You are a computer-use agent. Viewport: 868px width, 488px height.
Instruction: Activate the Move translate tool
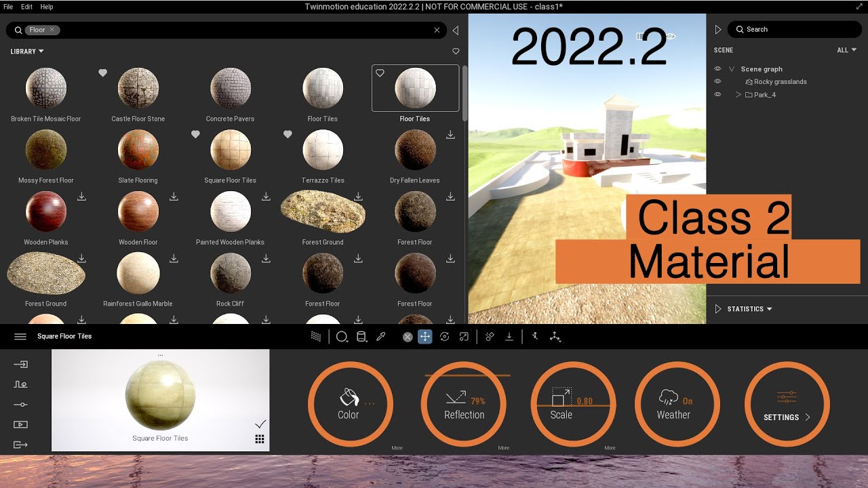tap(425, 337)
